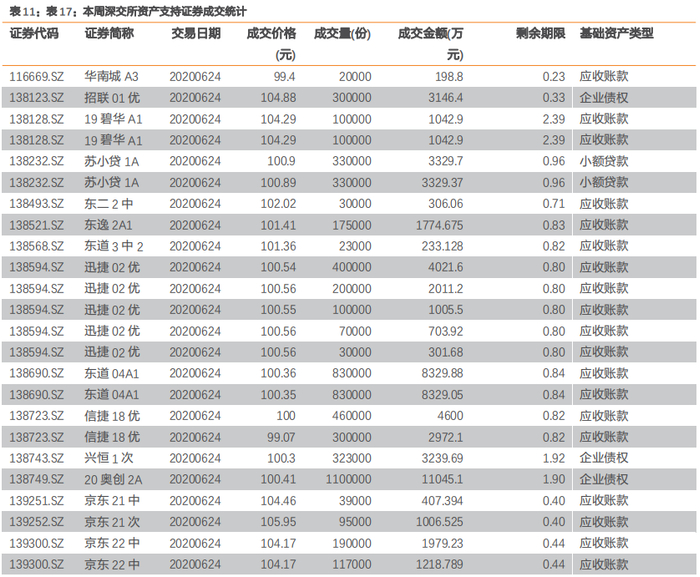Click the name 京东 21 次

112,522
